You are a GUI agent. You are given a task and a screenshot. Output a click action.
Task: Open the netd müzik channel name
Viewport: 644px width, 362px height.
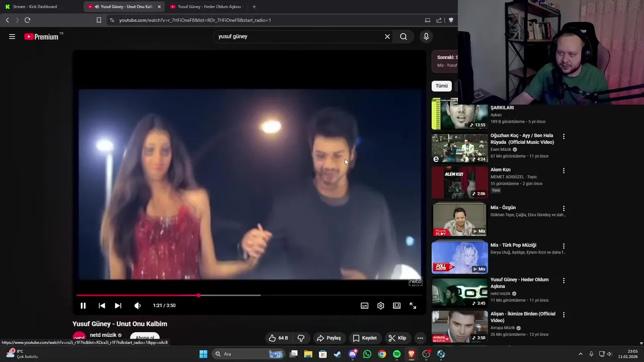click(x=103, y=335)
